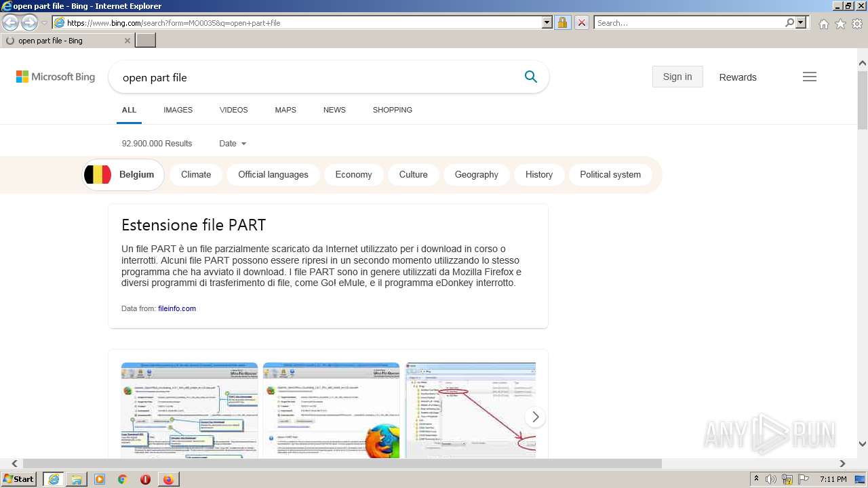Switch to the IMAGES tab
The width and height of the screenshot is (868, 488).
tap(178, 110)
